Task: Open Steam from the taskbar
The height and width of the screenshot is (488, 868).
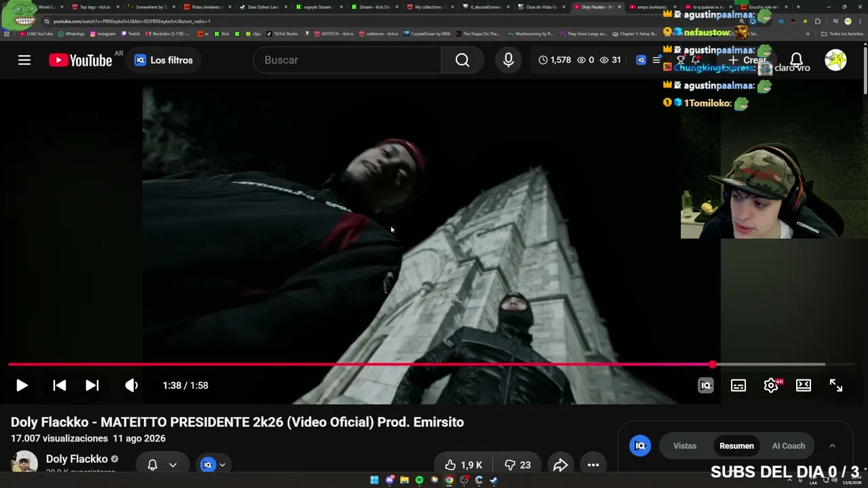Action: [494, 480]
